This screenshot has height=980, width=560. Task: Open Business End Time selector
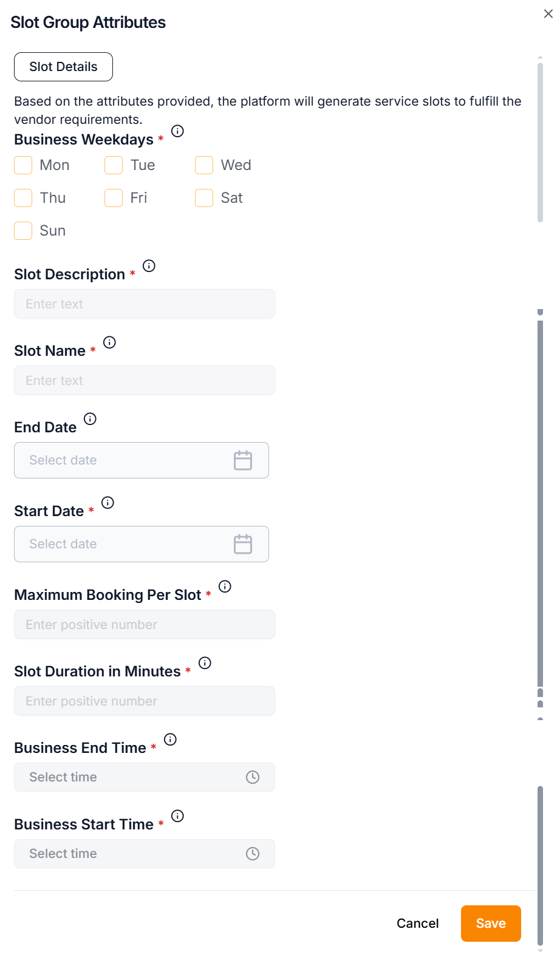click(x=144, y=777)
